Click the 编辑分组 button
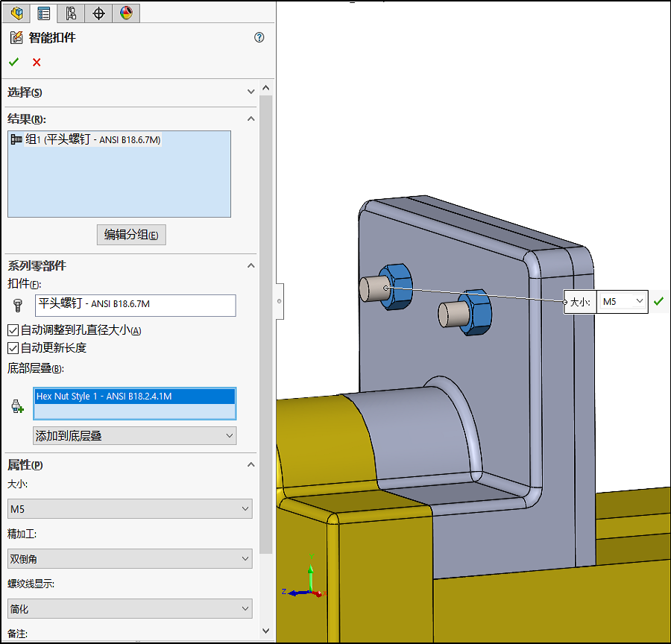 pos(131,235)
